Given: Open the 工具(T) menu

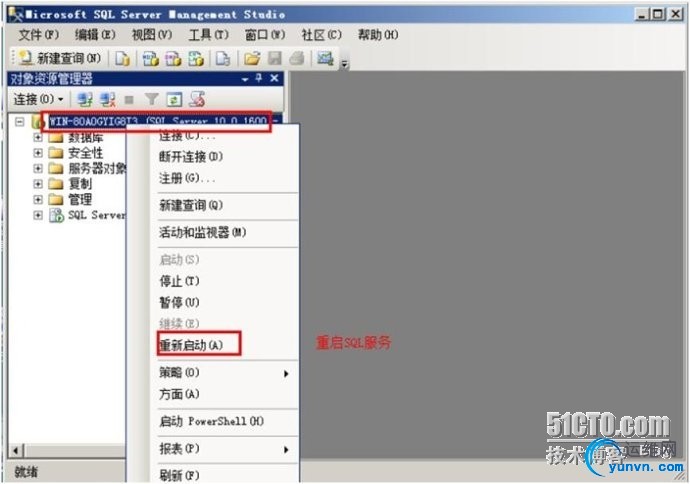Looking at the screenshot, I should [209, 35].
